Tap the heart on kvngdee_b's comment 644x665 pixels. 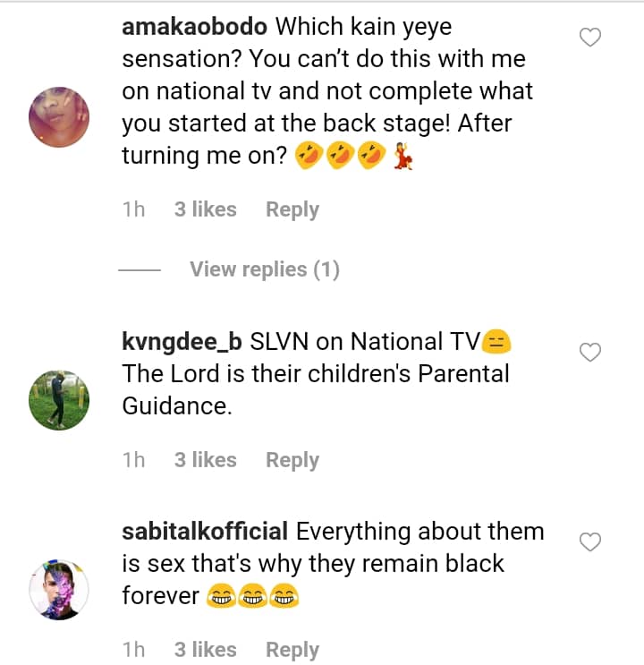point(590,353)
